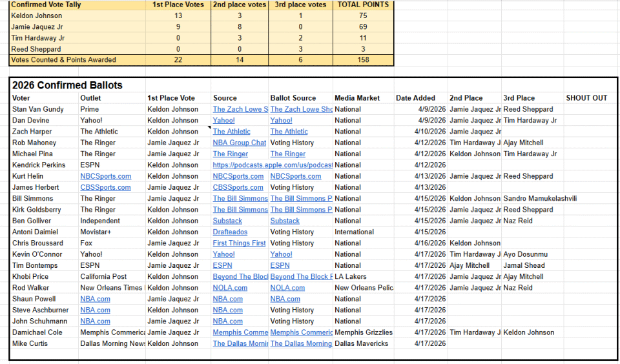620x364 pixels.
Task: Open The Athletic ballot source link for Zach Harper
Action: 289,131
